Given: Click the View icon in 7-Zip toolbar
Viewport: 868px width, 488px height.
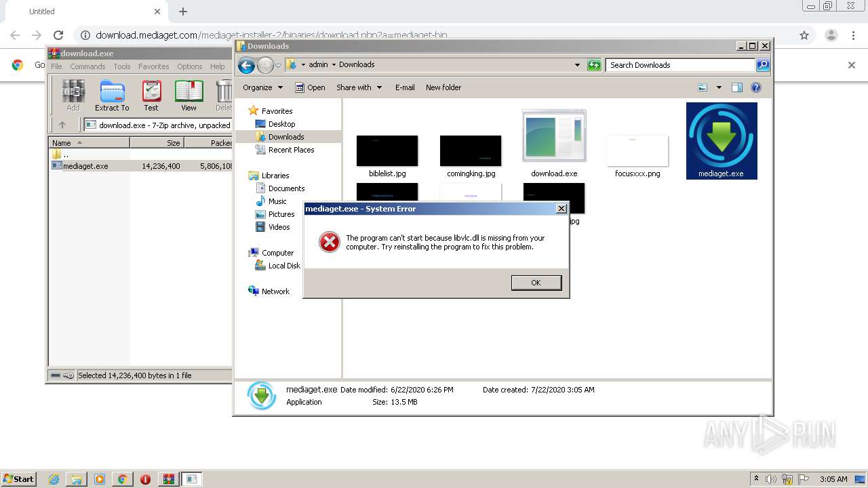Looking at the screenshot, I should 189,96.
